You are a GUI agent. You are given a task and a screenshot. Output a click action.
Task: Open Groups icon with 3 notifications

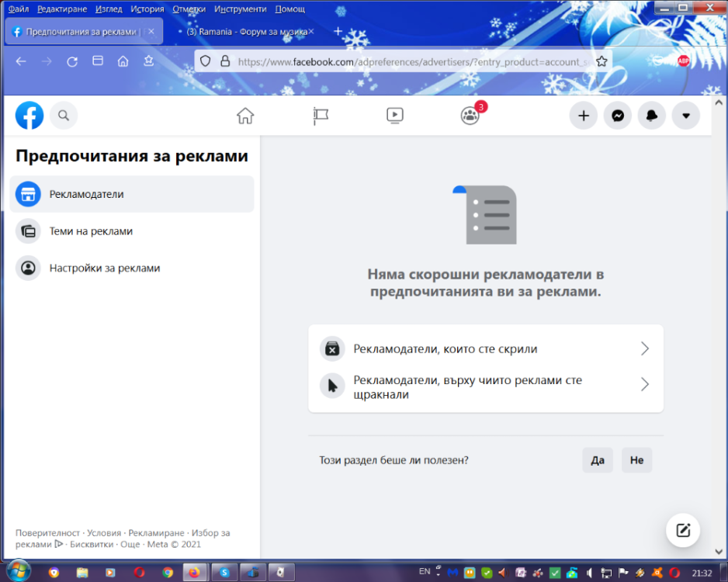point(470,116)
